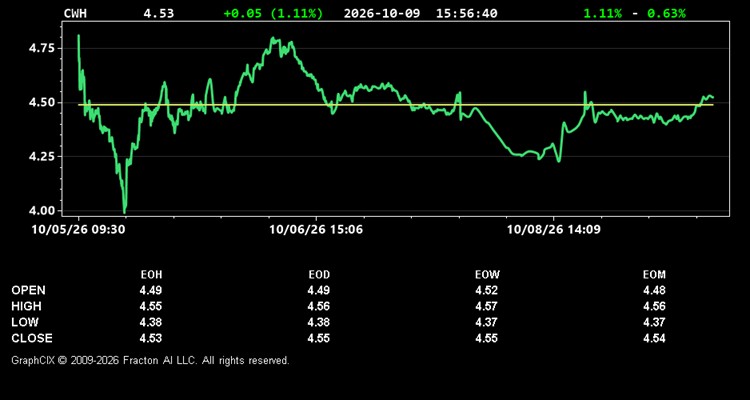Click the EOD OPEN cell 4.49

pyautogui.click(x=319, y=290)
